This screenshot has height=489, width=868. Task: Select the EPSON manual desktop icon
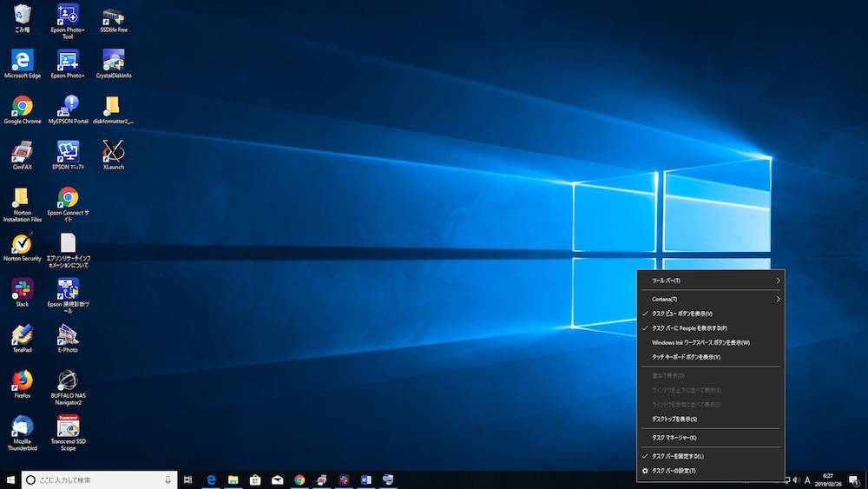(68, 155)
